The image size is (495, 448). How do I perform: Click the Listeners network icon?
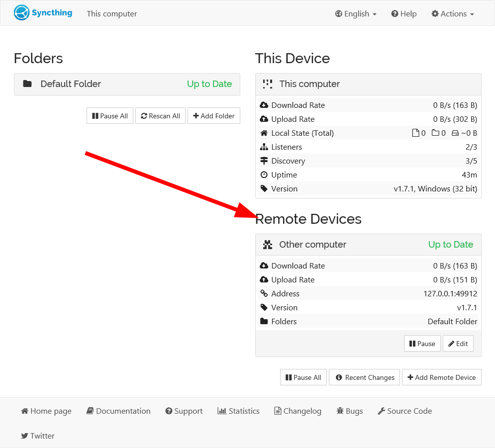(x=264, y=147)
